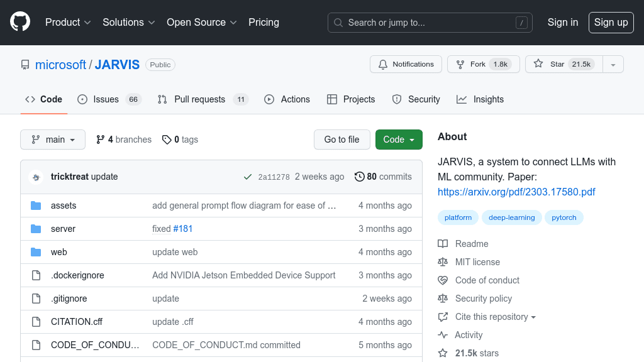Click the Security policy icon
Viewport: 644px width, 362px height.
(445, 299)
